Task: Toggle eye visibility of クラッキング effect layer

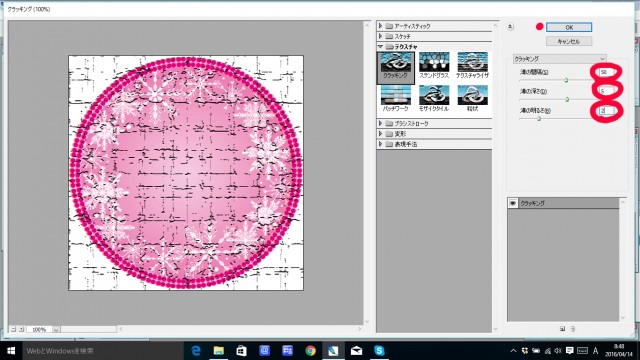Action: [513, 203]
